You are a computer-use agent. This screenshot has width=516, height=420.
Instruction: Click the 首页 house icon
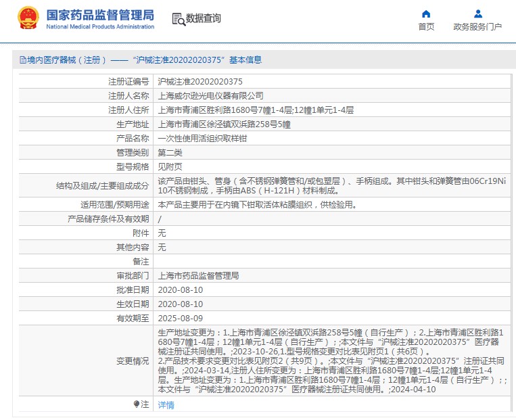tap(426, 14)
